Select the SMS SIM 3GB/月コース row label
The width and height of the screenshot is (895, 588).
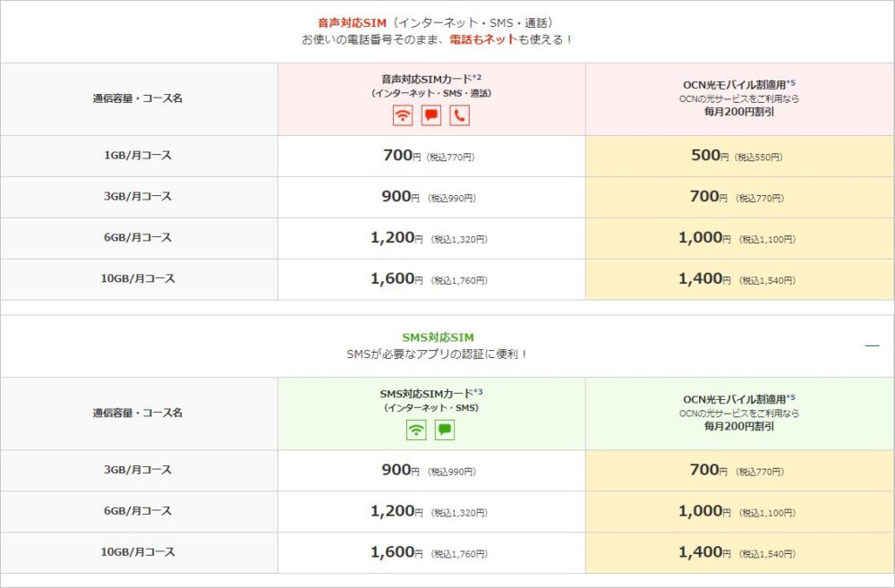point(137,470)
